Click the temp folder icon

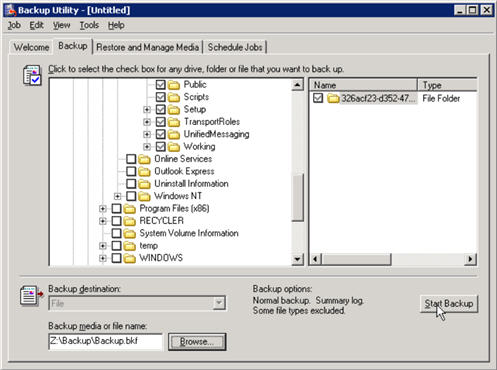pos(130,246)
